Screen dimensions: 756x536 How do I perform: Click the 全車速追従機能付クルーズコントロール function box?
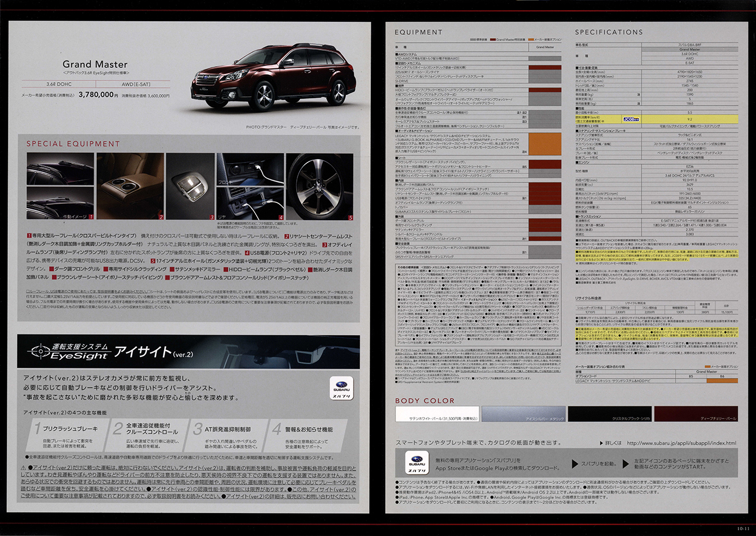pos(146,436)
